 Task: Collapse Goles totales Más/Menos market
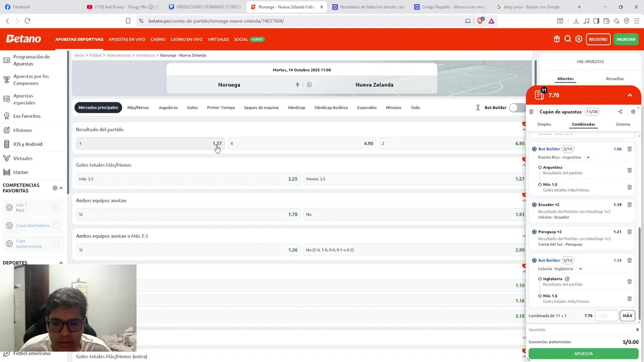524,165
